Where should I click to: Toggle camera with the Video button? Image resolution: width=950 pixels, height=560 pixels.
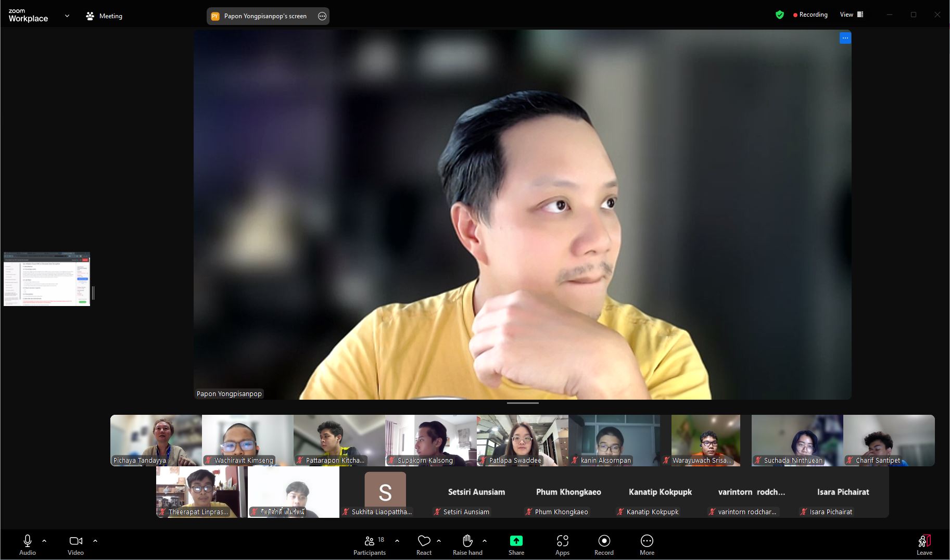coord(75,544)
